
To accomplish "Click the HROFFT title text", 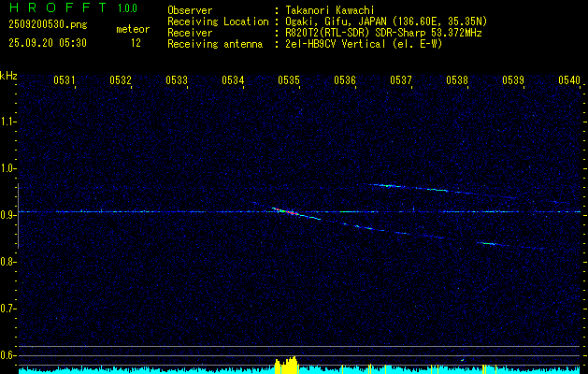I will pyautogui.click(x=58, y=7).
